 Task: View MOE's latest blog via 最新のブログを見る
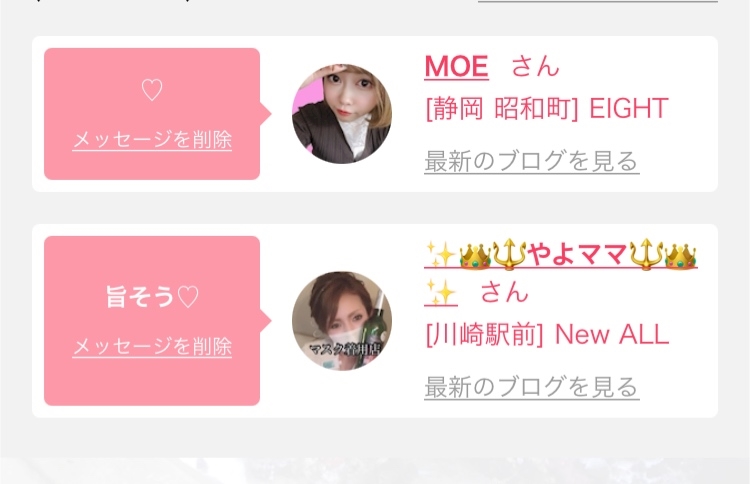coord(531,161)
